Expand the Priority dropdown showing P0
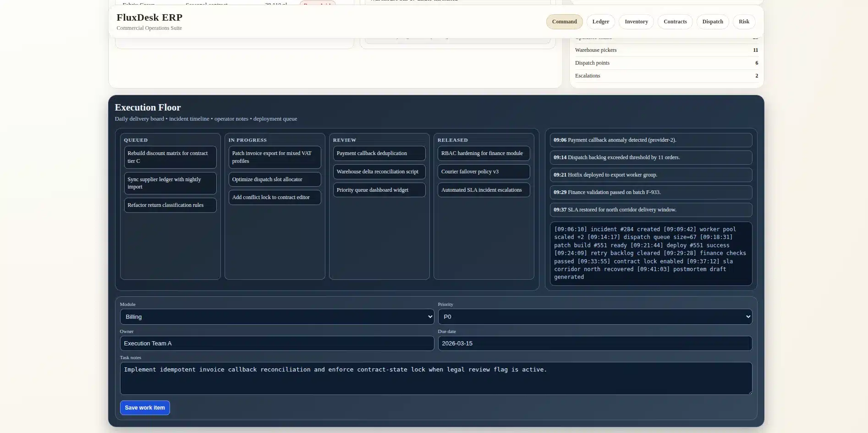 [x=595, y=316]
